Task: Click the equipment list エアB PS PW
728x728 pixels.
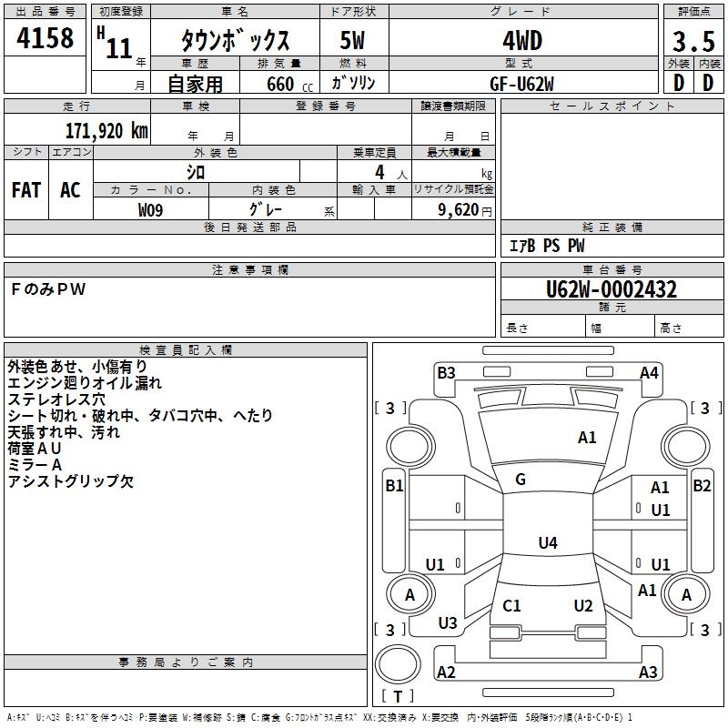Action: [547, 246]
